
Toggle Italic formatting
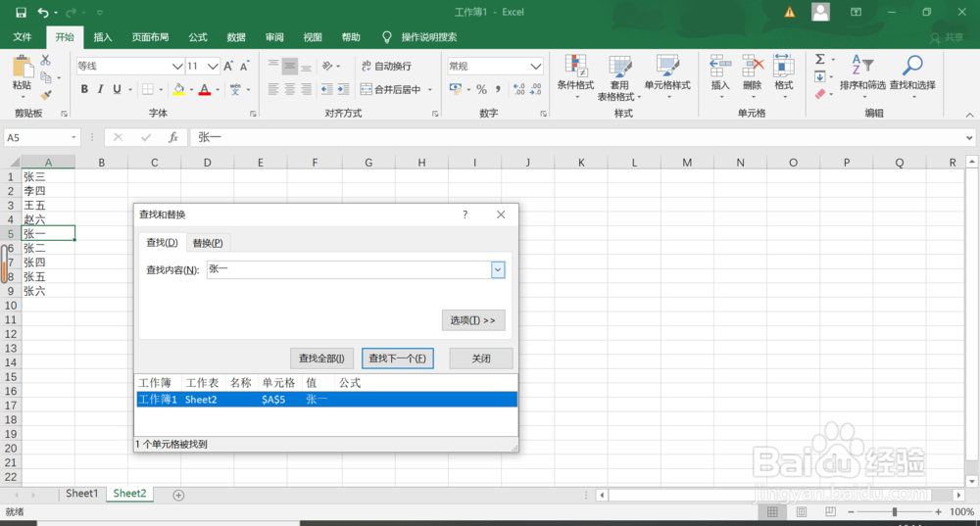(100, 89)
